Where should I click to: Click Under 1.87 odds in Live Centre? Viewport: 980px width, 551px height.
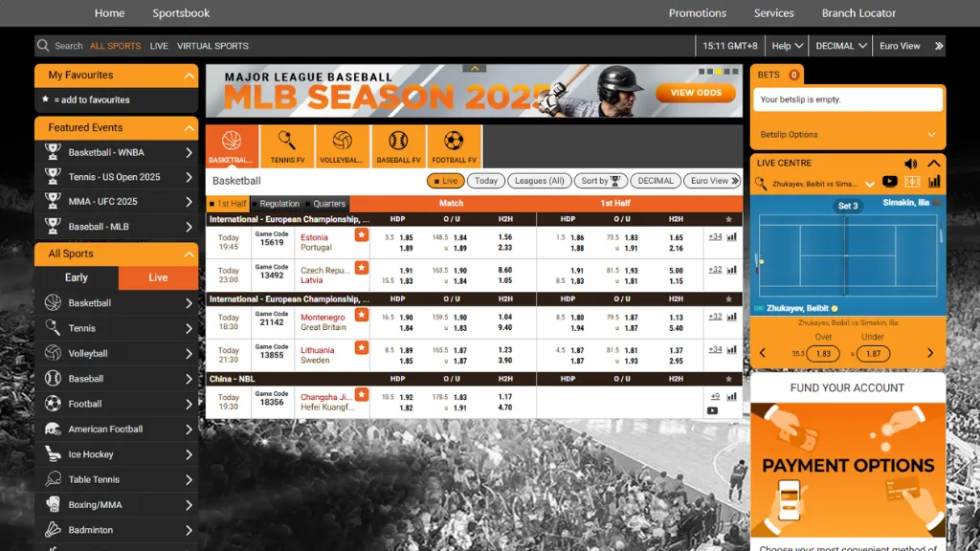pos(873,354)
